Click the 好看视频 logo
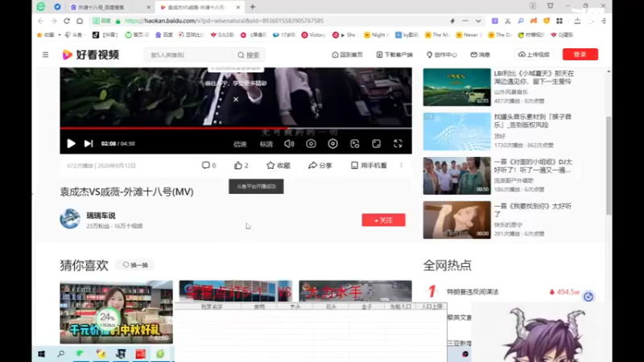 (91, 55)
